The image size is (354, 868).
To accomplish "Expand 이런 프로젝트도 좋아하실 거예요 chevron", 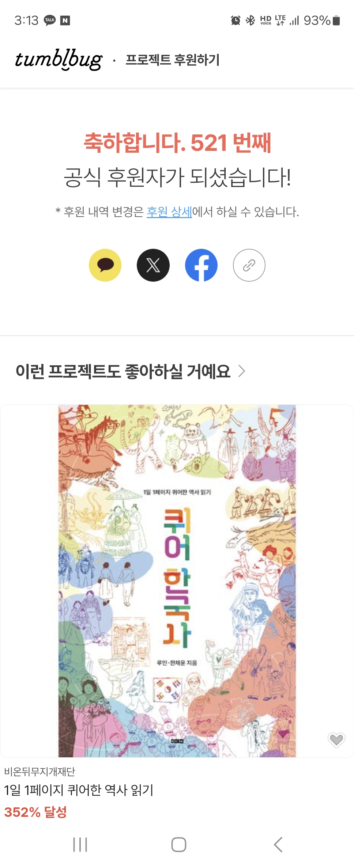I will (x=241, y=371).
